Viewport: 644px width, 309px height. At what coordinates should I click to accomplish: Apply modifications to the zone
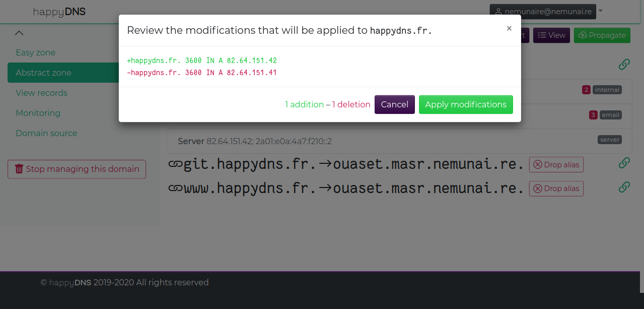click(465, 104)
